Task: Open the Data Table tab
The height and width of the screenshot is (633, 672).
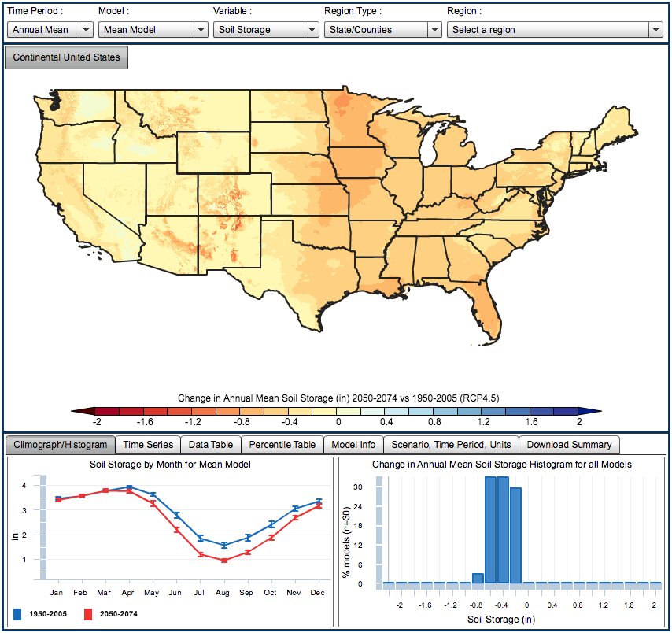Action: coord(211,445)
